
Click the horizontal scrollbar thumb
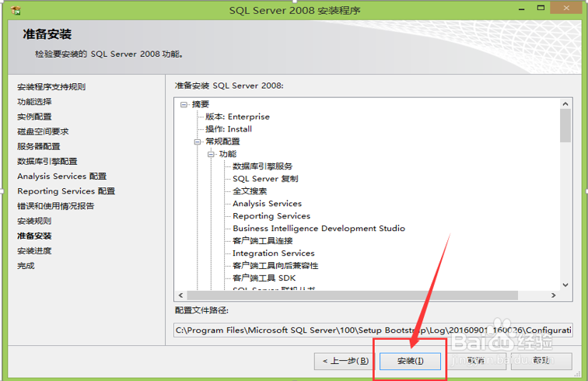point(352,295)
